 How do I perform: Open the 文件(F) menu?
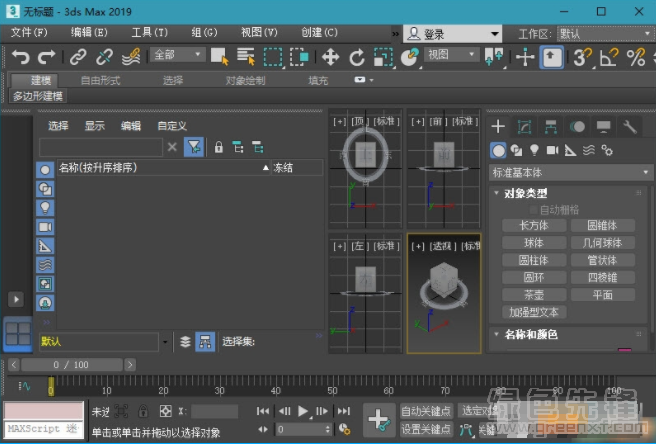coord(29,33)
